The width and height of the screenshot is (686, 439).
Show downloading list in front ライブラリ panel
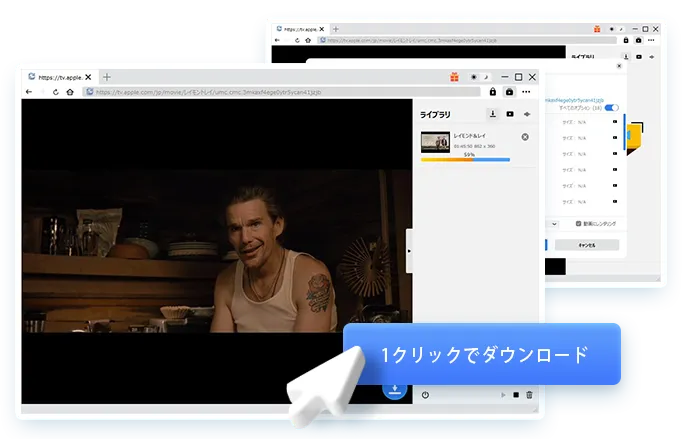(493, 114)
